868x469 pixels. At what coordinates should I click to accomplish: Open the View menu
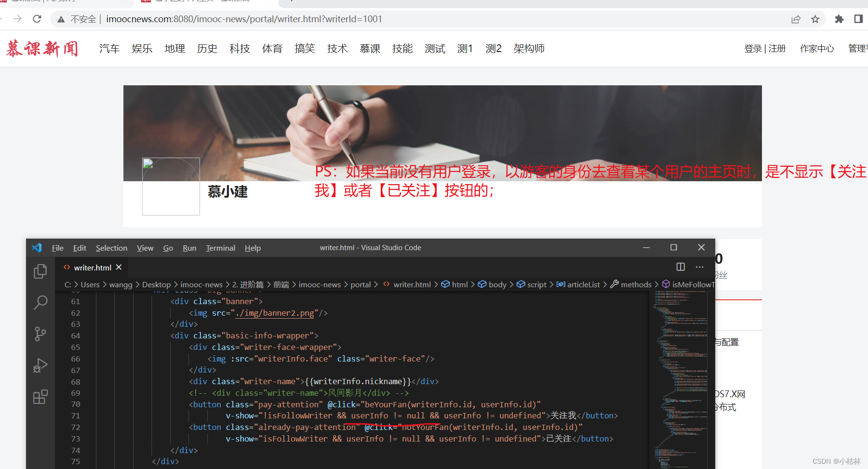145,248
